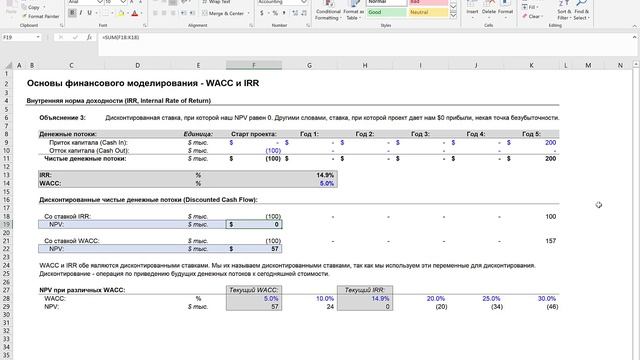Select the 'Текущий IRR:' header cell

[365, 290]
